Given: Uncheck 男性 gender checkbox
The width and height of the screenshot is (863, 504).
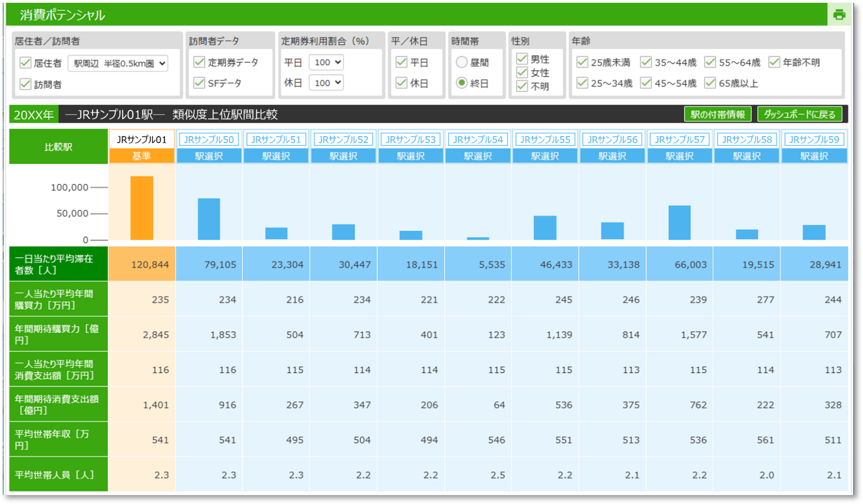Looking at the screenshot, I should pos(522,59).
